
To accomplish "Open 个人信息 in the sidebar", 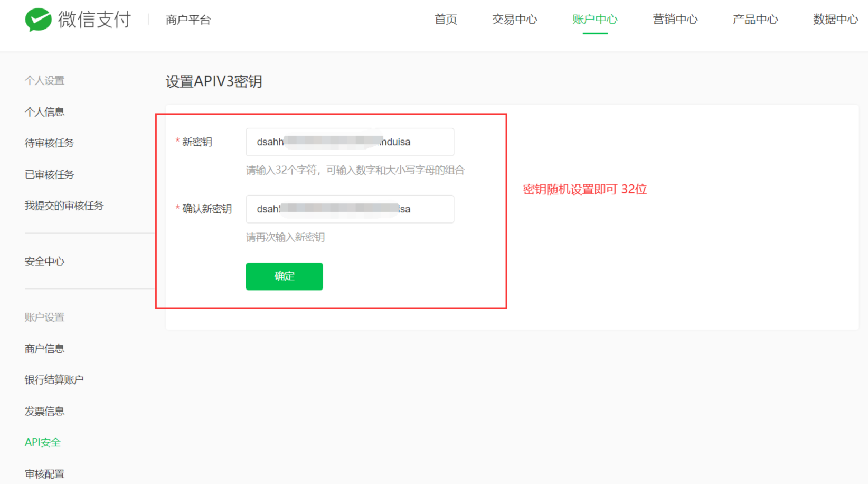I will pos(44,112).
